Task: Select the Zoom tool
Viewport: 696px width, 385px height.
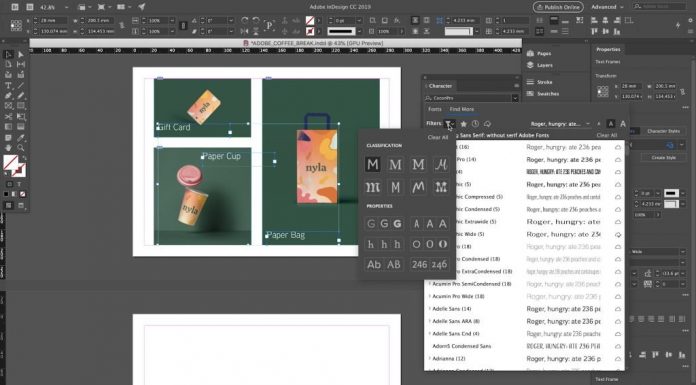Action: [20, 148]
